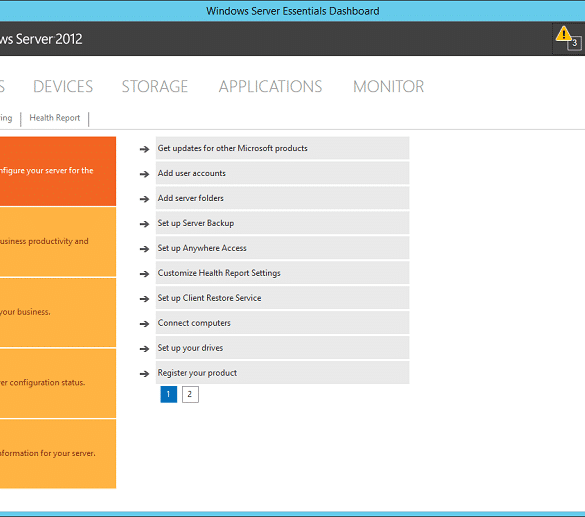Click Get updates for other Microsoft products

282,148
